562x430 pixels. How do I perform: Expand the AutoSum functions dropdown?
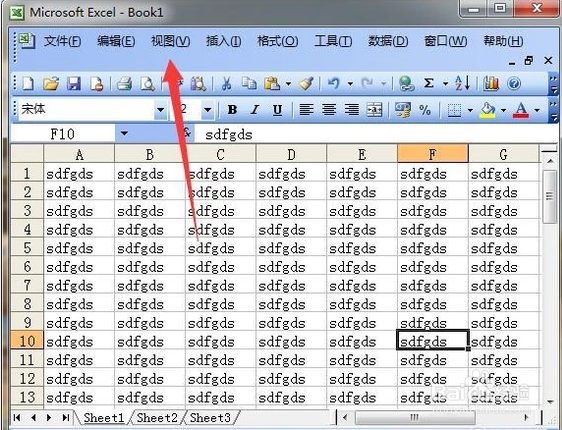tap(445, 84)
